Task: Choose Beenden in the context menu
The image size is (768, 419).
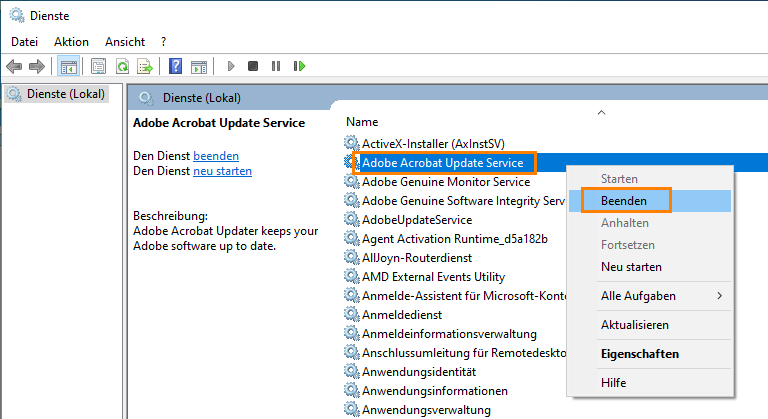Action: click(x=650, y=200)
